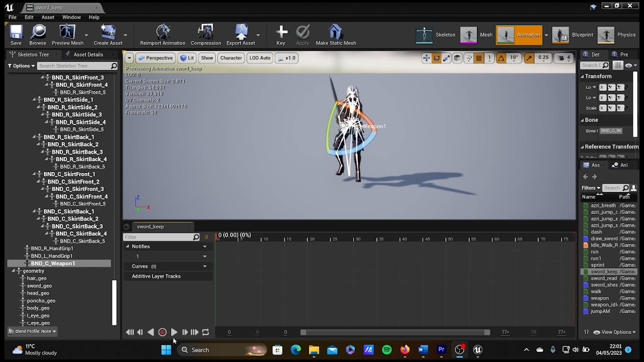Open the Compression tool
The image size is (644, 362).
[206, 34]
